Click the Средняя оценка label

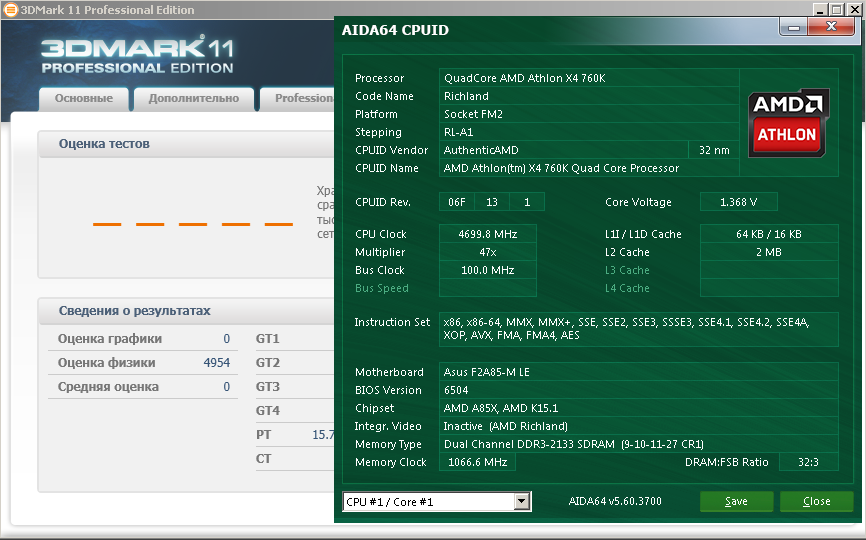click(x=108, y=387)
